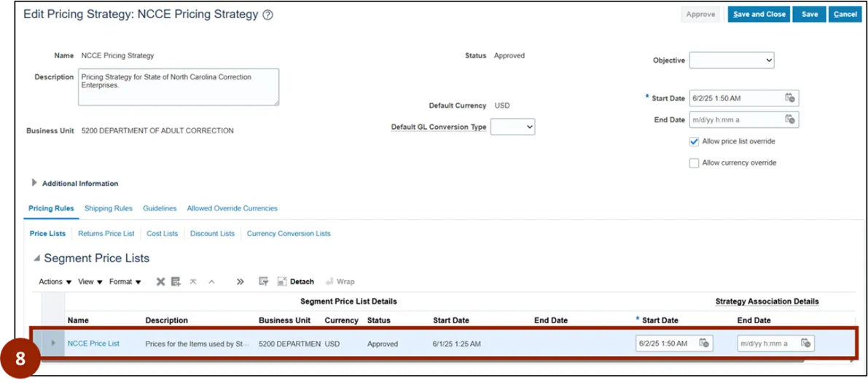Viewport: 868px width, 383px height.
Task: Select Currency Conversion Lists subtab
Action: [289, 234]
